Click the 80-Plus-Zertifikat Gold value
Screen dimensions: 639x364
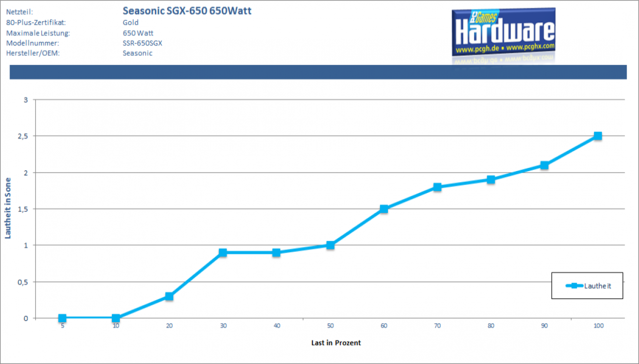point(130,22)
